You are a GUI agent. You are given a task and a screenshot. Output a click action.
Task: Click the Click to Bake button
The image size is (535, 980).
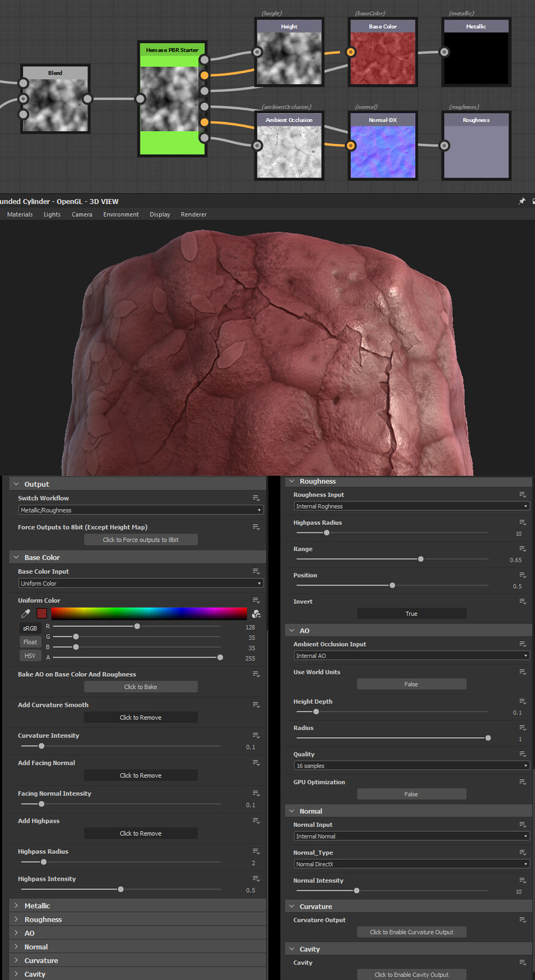point(141,687)
